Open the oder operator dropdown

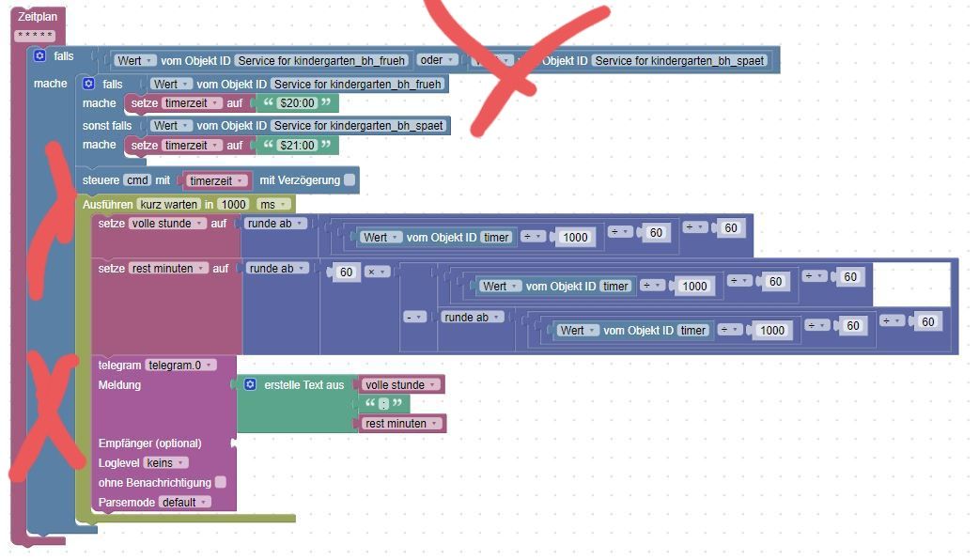point(437,60)
